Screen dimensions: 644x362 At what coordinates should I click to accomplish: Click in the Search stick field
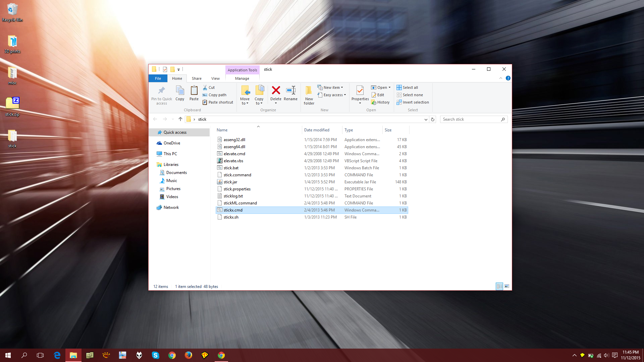pos(474,119)
